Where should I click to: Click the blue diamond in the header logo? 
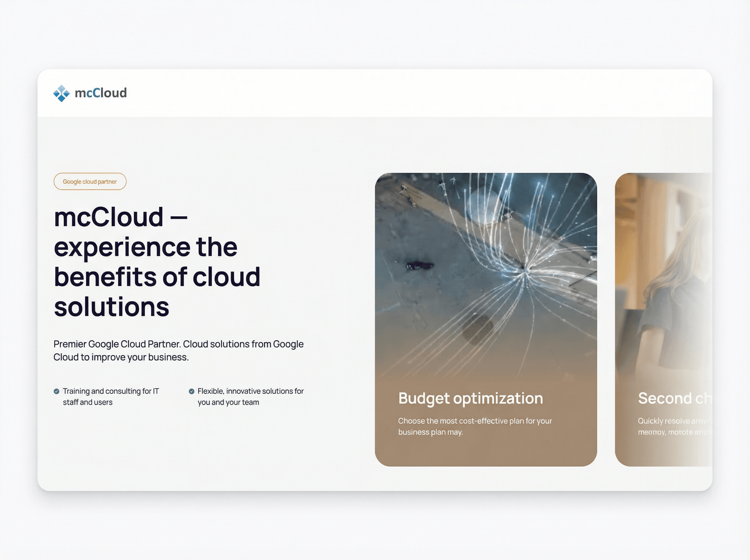[61, 93]
